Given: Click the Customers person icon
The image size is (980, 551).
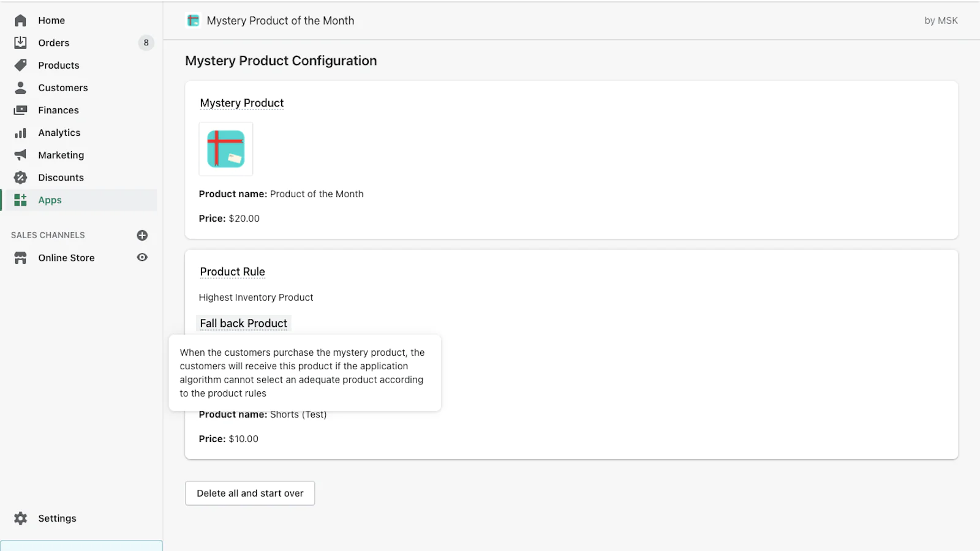Looking at the screenshot, I should (x=20, y=88).
